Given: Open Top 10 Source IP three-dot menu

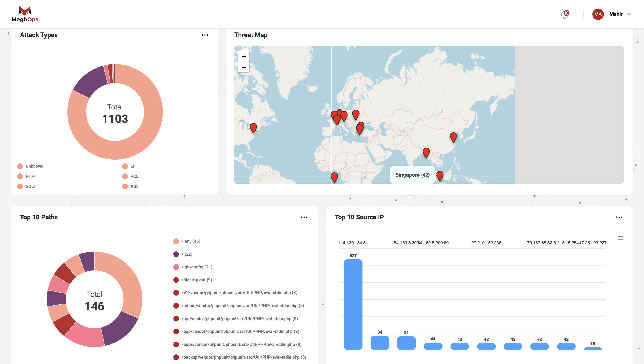Looking at the screenshot, I should pos(619,217).
